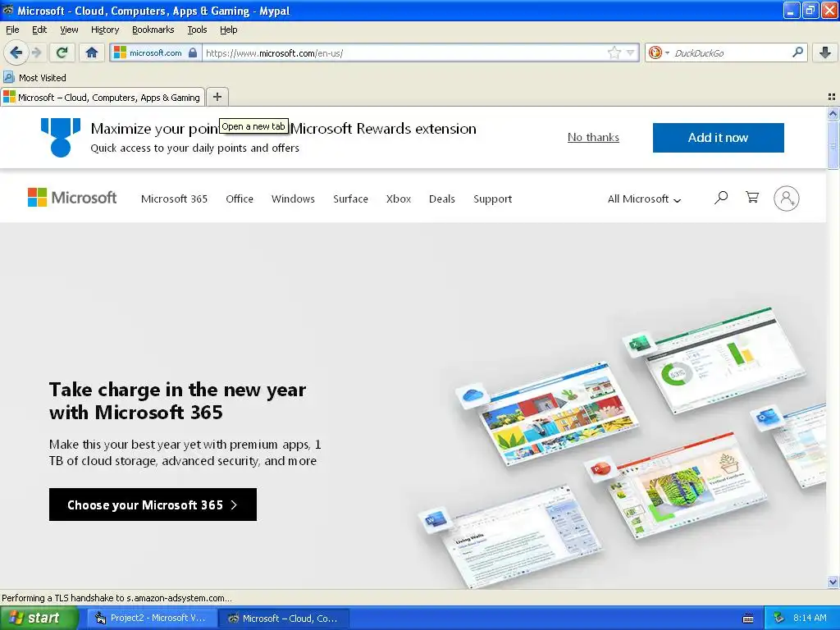Open the Office nav link

click(240, 199)
